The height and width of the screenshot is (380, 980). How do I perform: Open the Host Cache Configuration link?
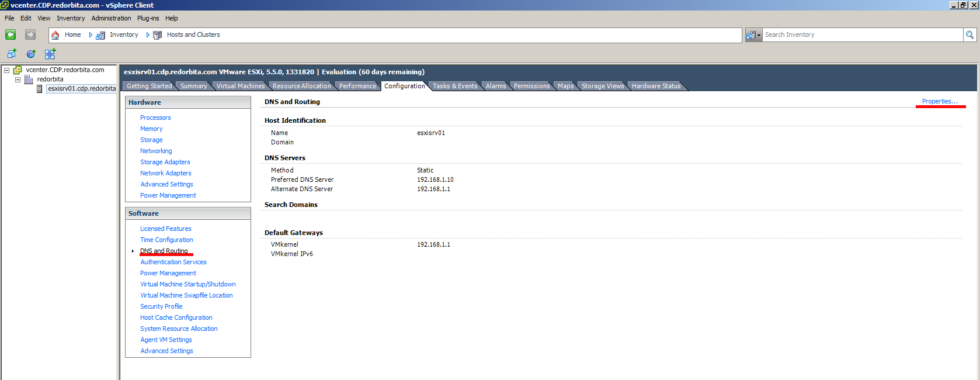click(x=176, y=317)
